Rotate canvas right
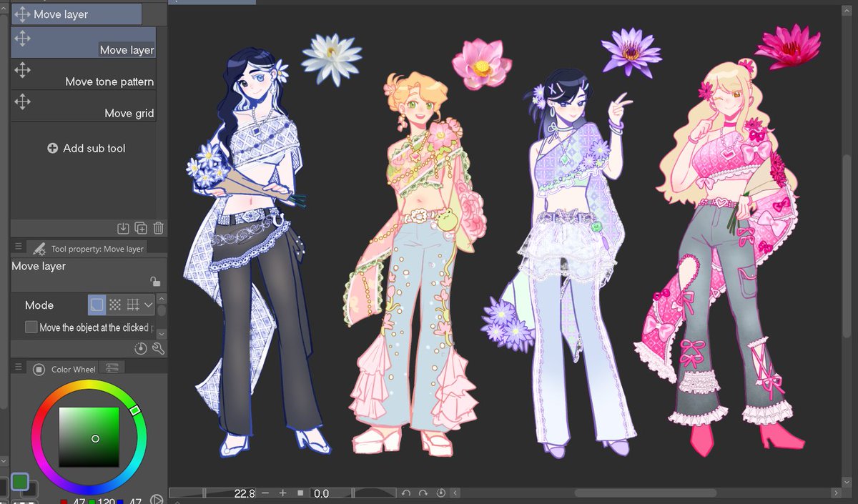Image resolution: width=858 pixels, height=504 pixels. click(x=423, y=493)
